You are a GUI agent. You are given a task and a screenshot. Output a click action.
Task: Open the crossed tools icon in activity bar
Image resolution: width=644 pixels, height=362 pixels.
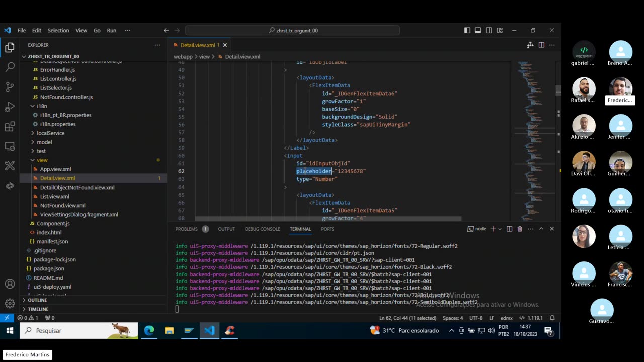pyautogui.click(x=10, y=166)
